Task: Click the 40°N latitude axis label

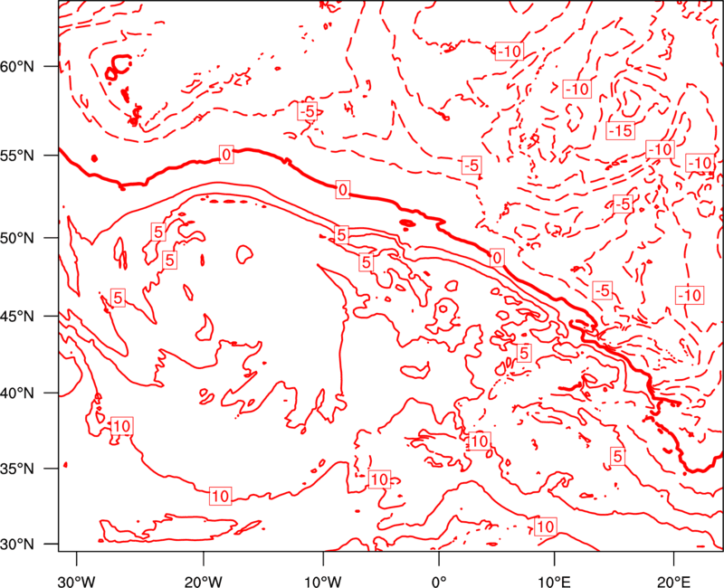Action: [x=17, y=394]
